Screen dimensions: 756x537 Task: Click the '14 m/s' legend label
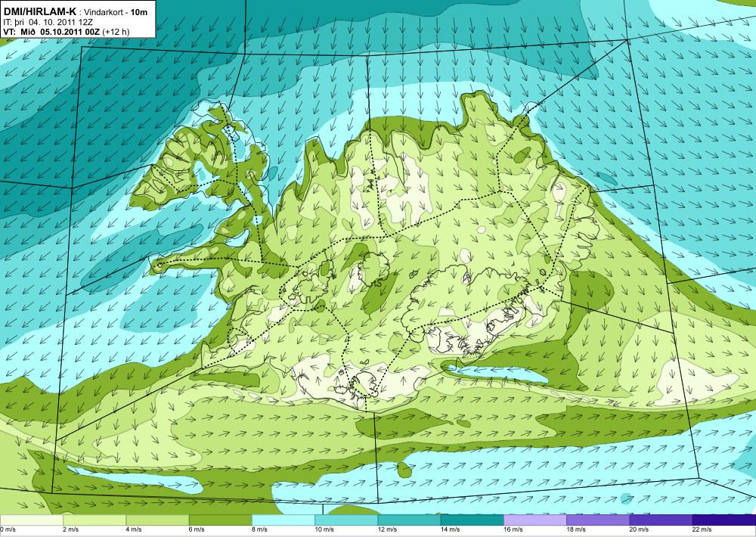coord(451,529)
